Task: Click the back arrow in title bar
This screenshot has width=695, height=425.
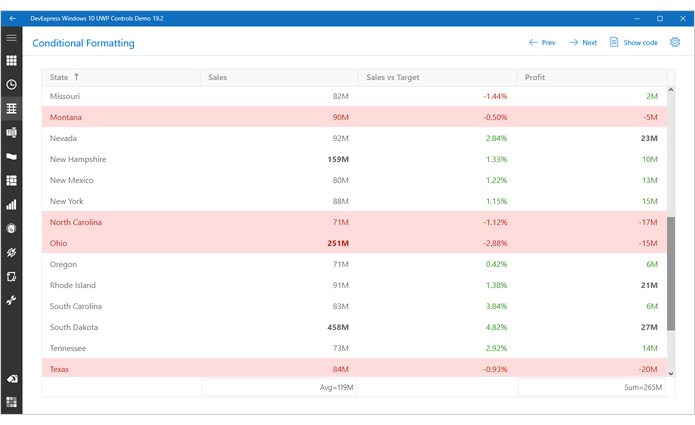Action: (x=11, y=18)
